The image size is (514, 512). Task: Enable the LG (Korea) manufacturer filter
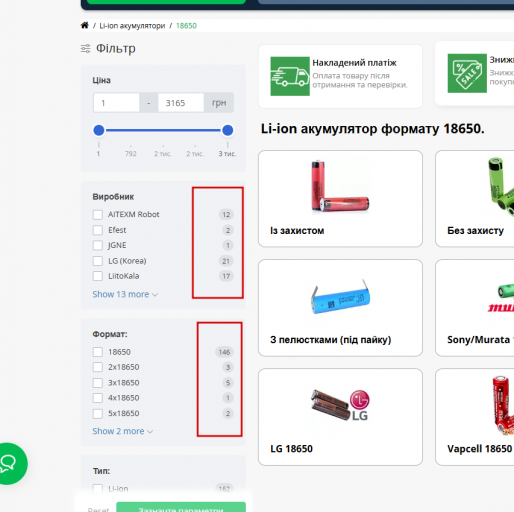98,261
